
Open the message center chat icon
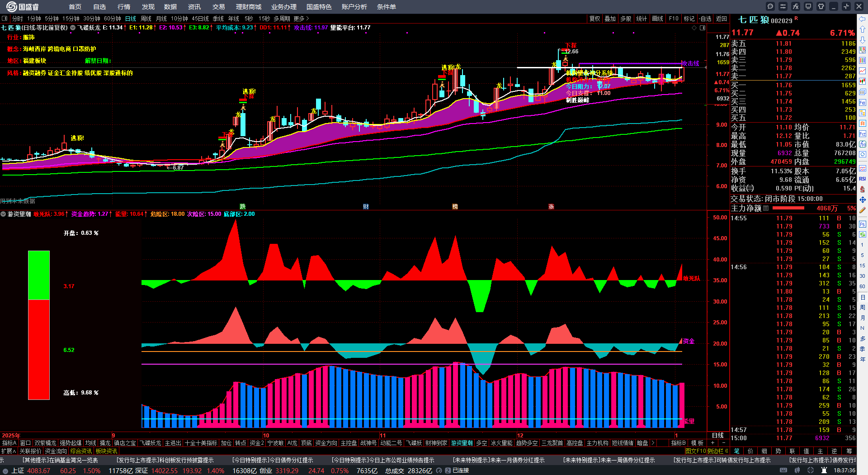click(x=770, y=6)
